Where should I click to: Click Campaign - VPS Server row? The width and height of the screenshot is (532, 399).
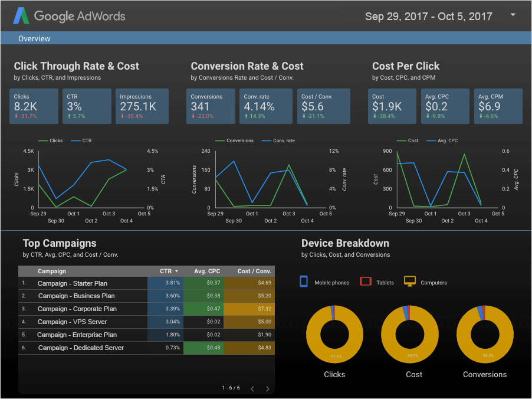pos(146,322)
